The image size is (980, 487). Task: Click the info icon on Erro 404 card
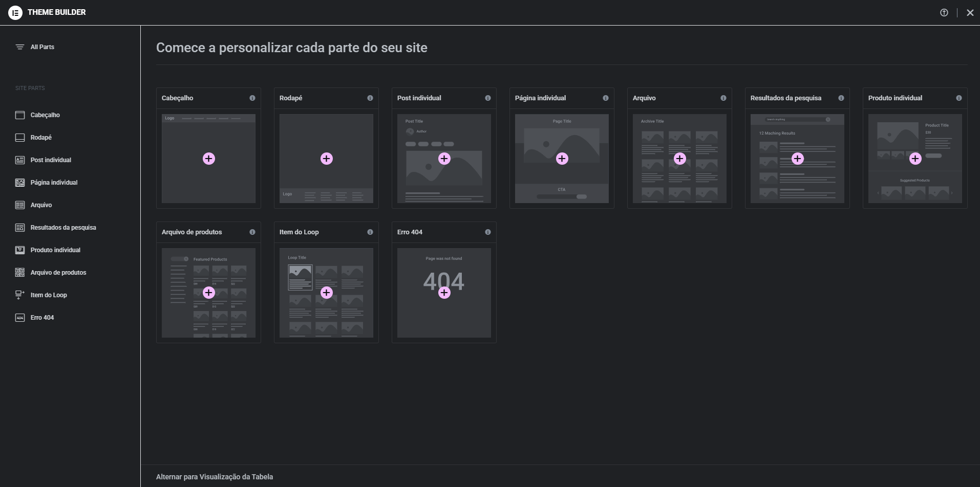point(488,232)
